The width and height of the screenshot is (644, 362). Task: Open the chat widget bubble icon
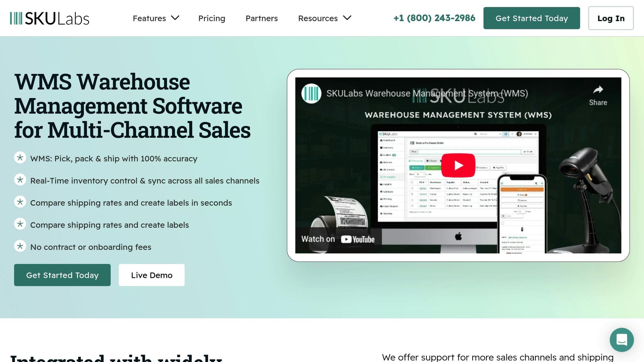621,340
